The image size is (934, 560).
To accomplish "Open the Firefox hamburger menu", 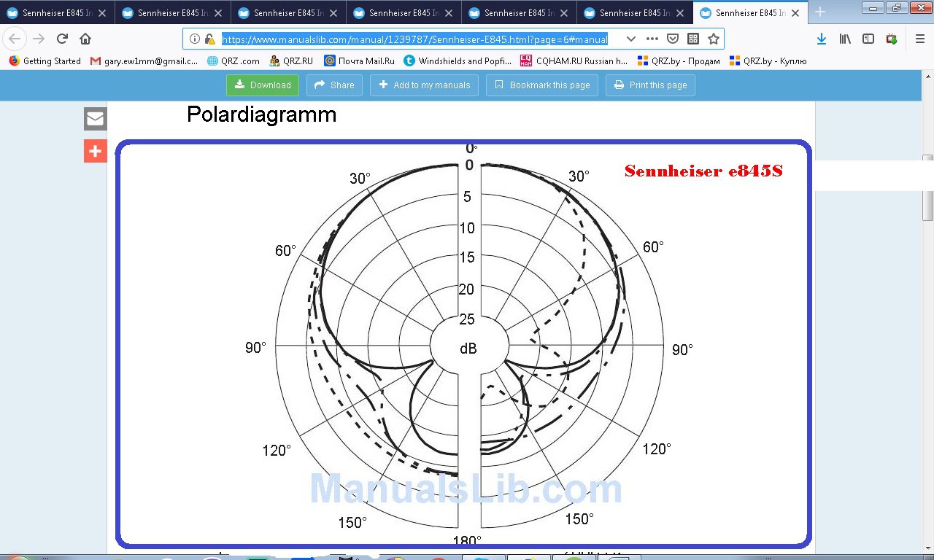I will [919, 39].
